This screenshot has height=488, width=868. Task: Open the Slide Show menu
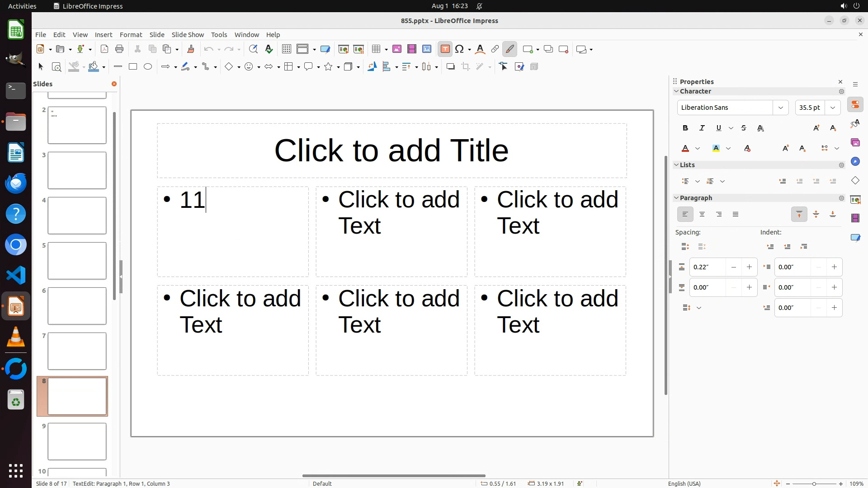[x=188, y=35]
